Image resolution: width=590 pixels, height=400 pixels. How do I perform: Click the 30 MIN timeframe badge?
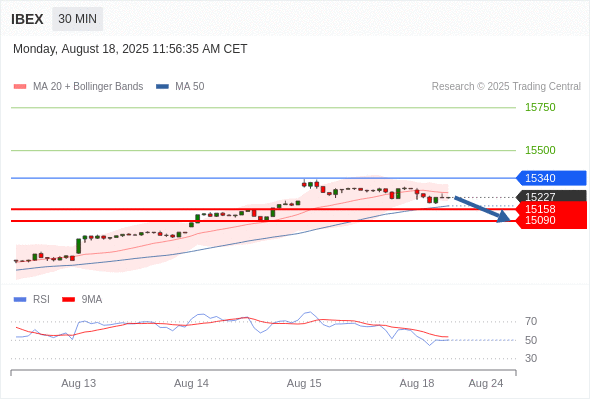coord(78,19)
